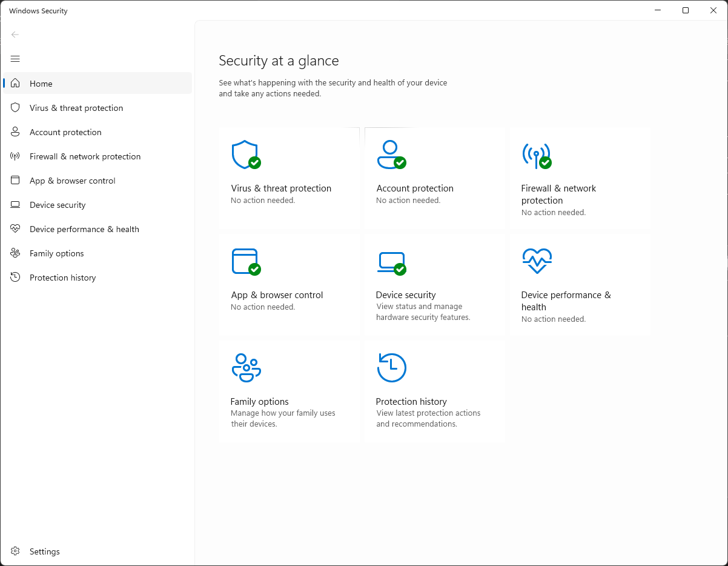The image size is (728, 566).
Task: Click the Protection history card
Action: (434, 391)
